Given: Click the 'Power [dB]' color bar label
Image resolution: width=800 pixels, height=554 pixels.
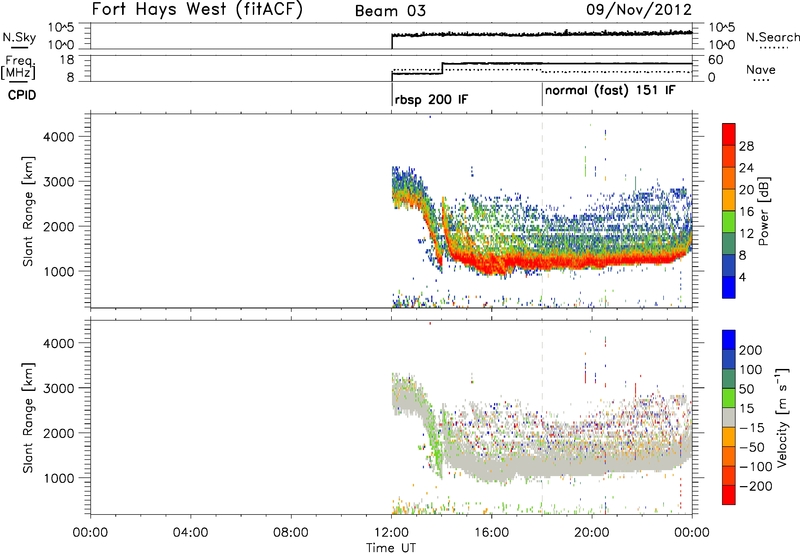Looking at the screenshot, I should pyautogui.click(x=763, y=211).
